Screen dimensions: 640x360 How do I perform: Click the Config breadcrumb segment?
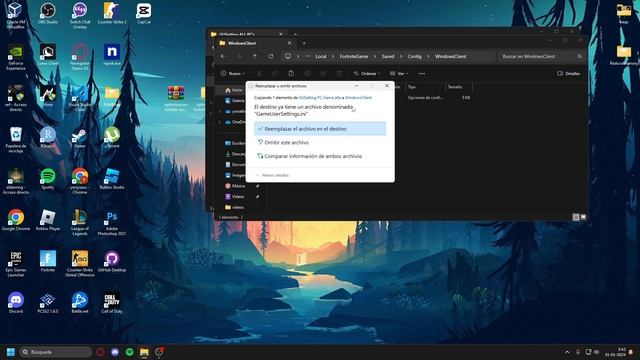(x=414, y=56)
